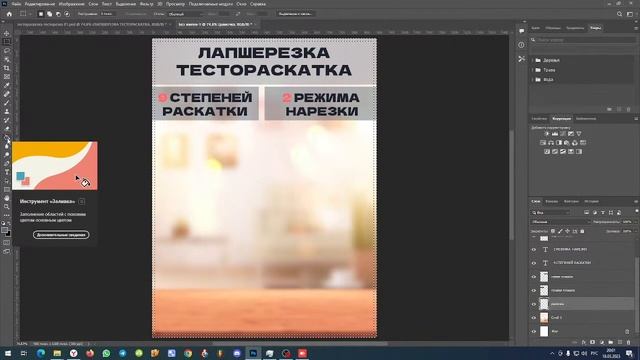Image resolution: width=640 pixels, height=360 pixels.
Task: Select the Move tool
Action: coord(7,33)
